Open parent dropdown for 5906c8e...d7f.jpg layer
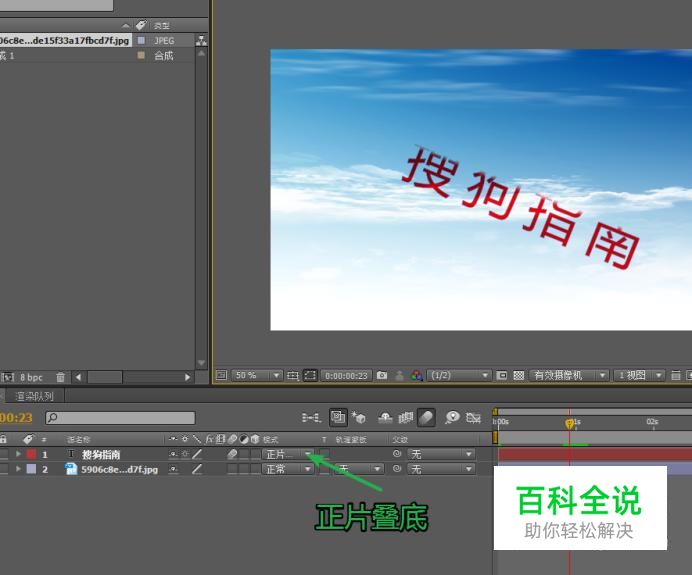 441,469
